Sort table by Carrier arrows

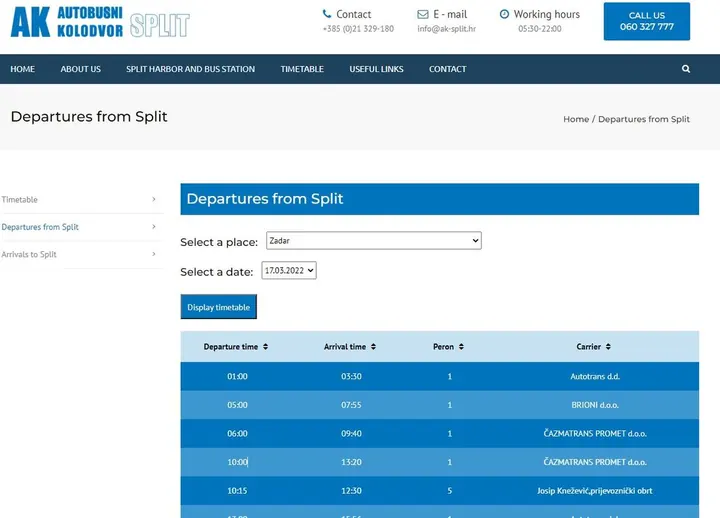[608, 347]
